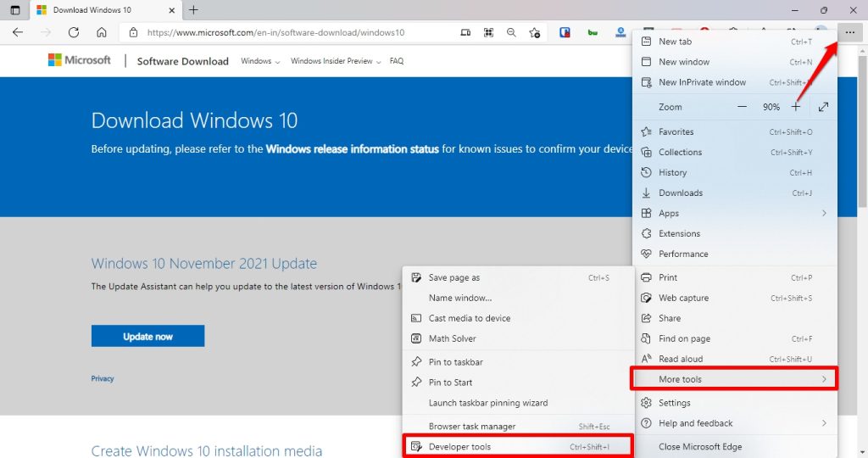Click the zoom magnifier icon in address bar

511,33
